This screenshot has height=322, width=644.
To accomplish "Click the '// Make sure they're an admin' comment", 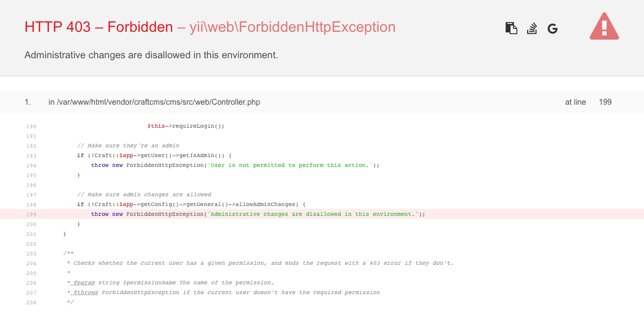I will [x=128, y=145].
